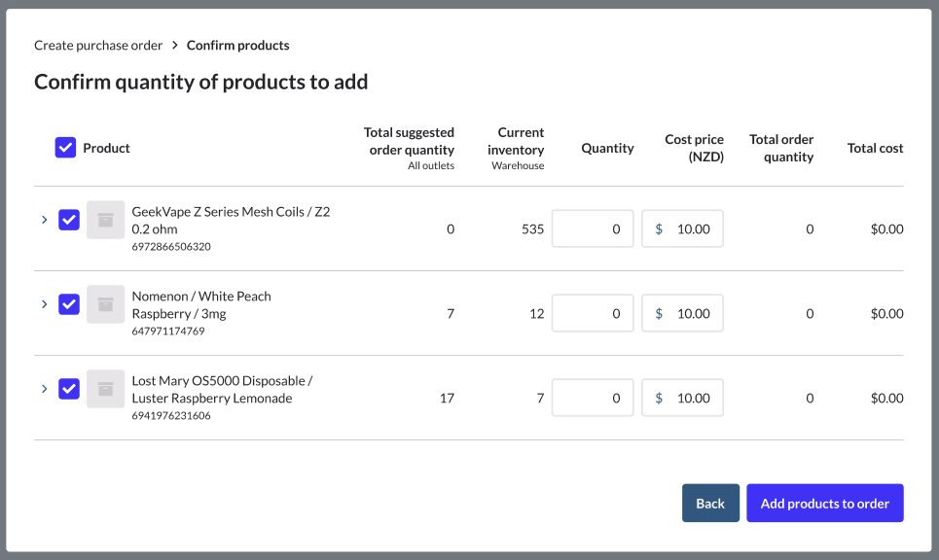939x560 pixels.
Task: Click Add products to order button
Action: point(824,504)
